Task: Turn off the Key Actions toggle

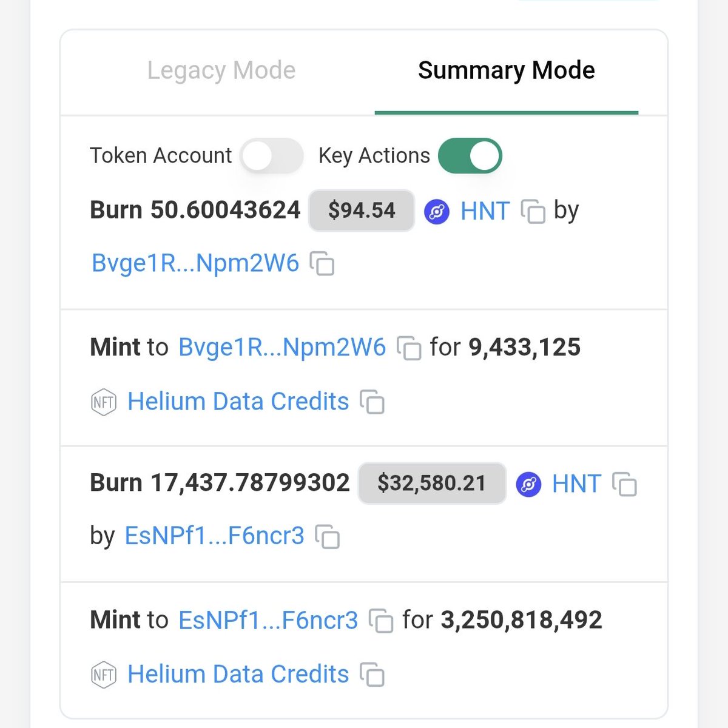Action: pos(470,156)
